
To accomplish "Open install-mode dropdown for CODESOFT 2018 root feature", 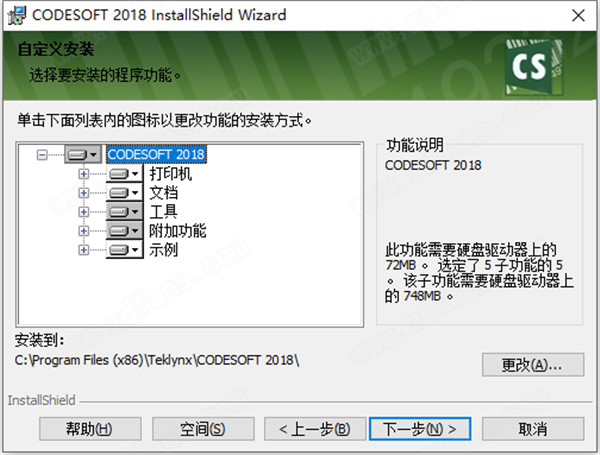I will [x=83, y=155].
